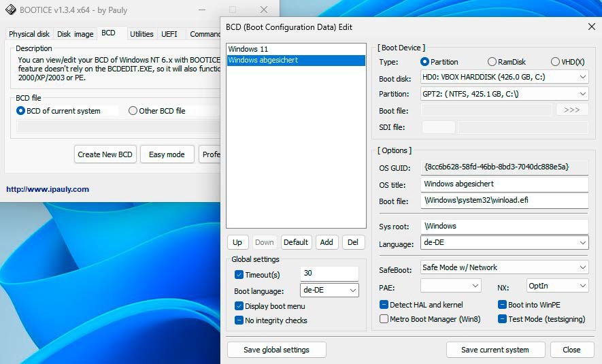Click the disabled Down button

click(x=265, y=242)
